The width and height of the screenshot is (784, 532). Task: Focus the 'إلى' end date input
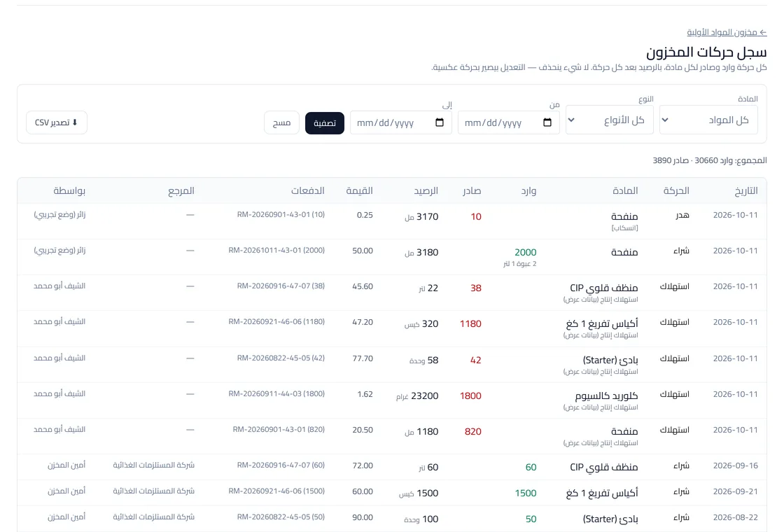pos(401,122)
